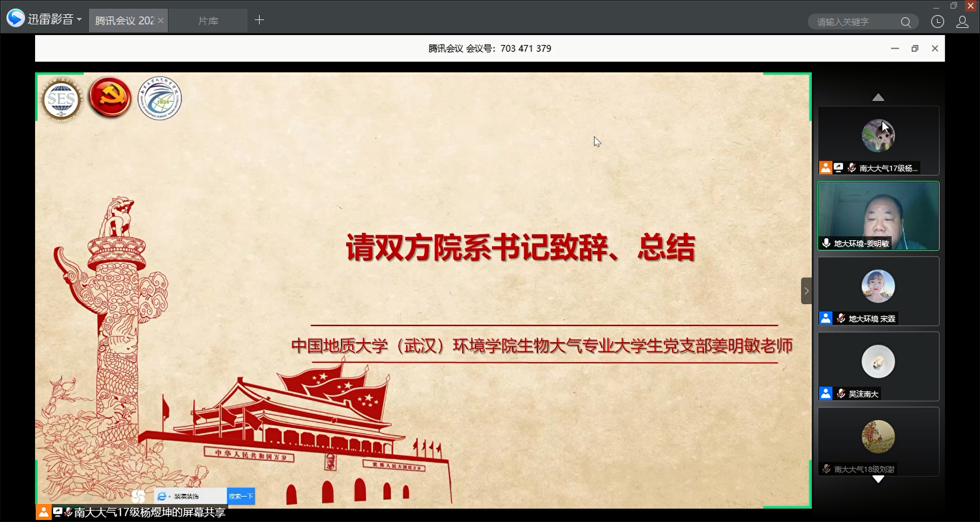Switch to the 片库 tab
This screenshot has width=980, height=522.
pyautogui.click(x=208, y=21)
